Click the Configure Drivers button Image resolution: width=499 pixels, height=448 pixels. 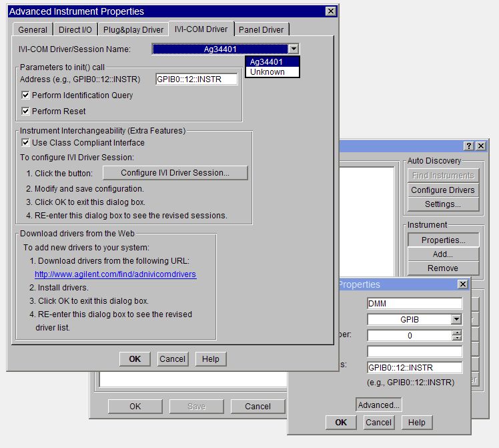coord(443,190)
